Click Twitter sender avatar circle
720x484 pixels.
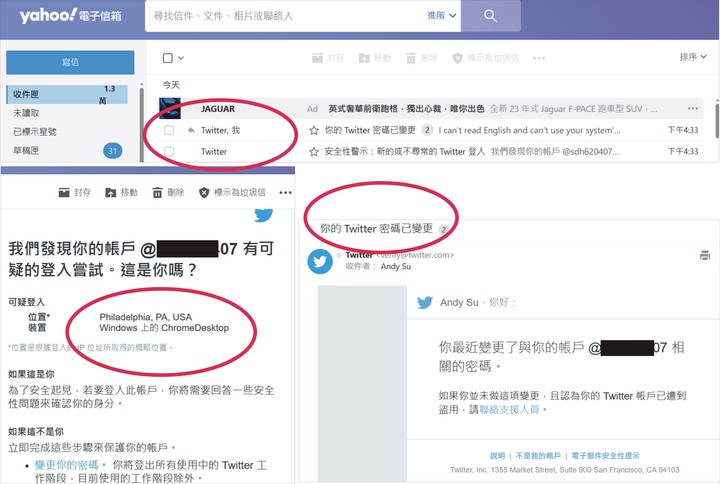point(320,261)
